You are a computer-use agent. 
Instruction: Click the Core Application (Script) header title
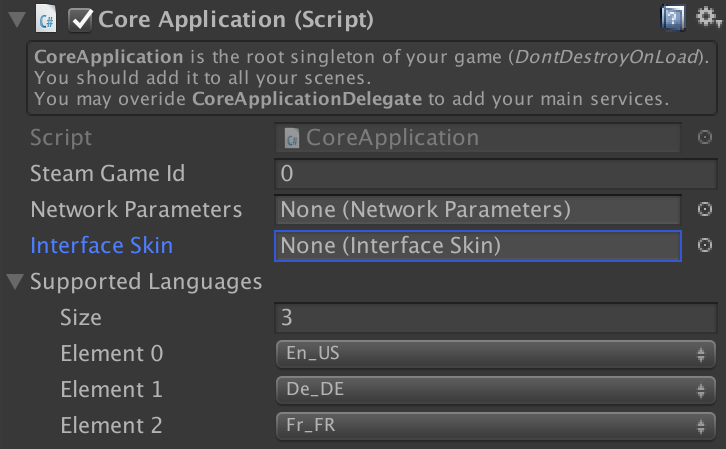coord(236,20)
